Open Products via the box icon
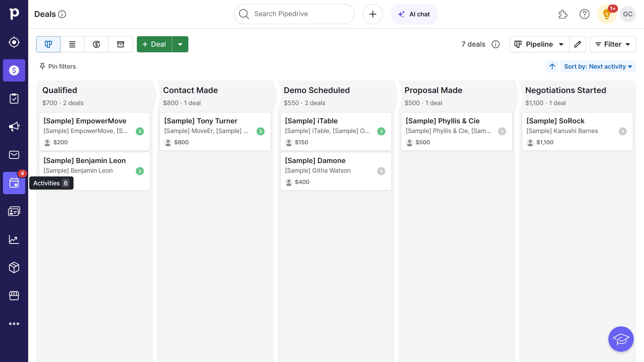 [x=14, y=267]
